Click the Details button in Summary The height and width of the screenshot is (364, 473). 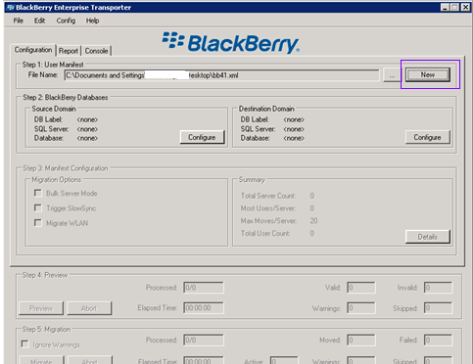point(427,237)
